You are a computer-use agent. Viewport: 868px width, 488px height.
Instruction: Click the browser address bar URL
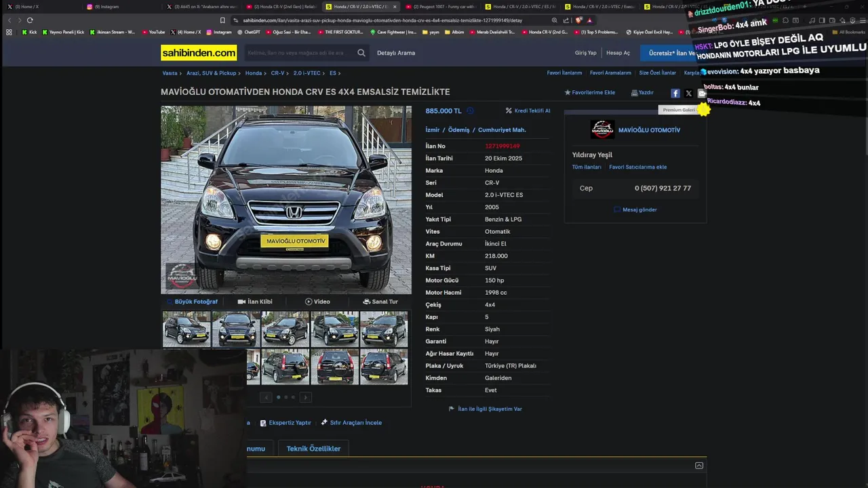pos(383,20)
